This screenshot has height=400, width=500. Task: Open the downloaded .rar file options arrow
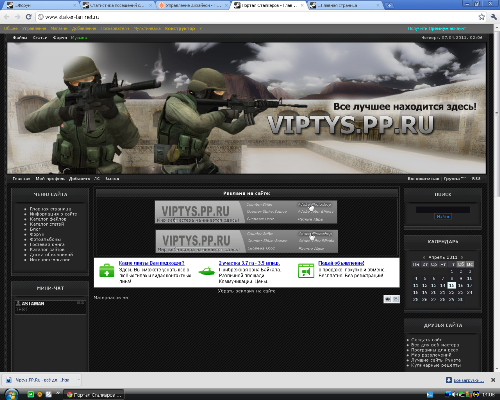tap(79, 380)
